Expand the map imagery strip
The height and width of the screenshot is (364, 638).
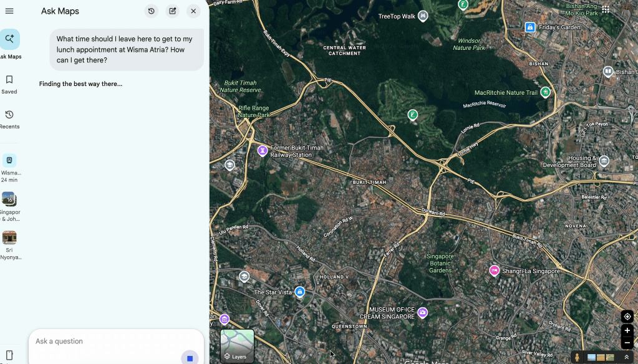[627, 358]
